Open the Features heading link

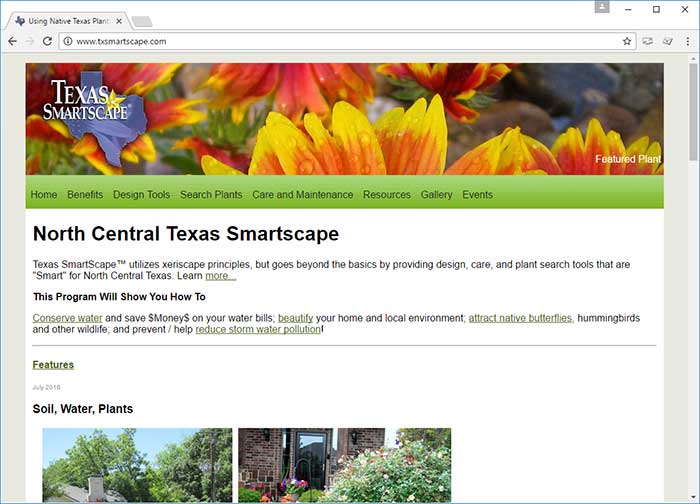(53, 365)
